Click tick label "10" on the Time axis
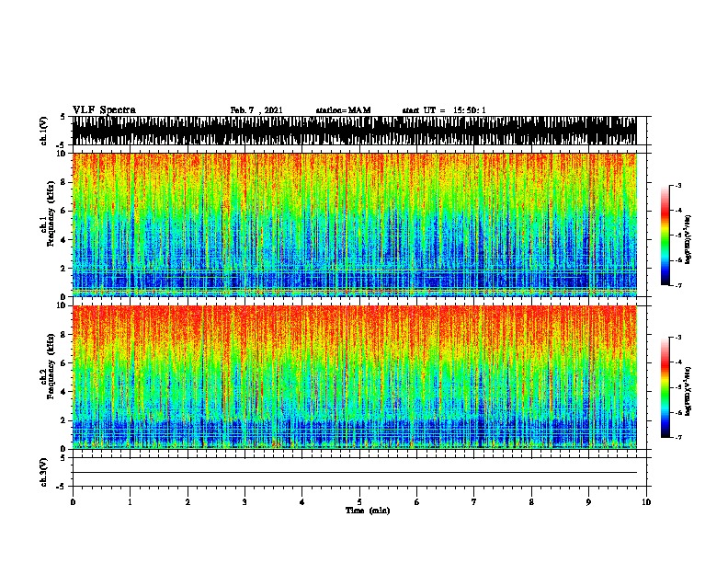728x563 pixels. point(646,502)
